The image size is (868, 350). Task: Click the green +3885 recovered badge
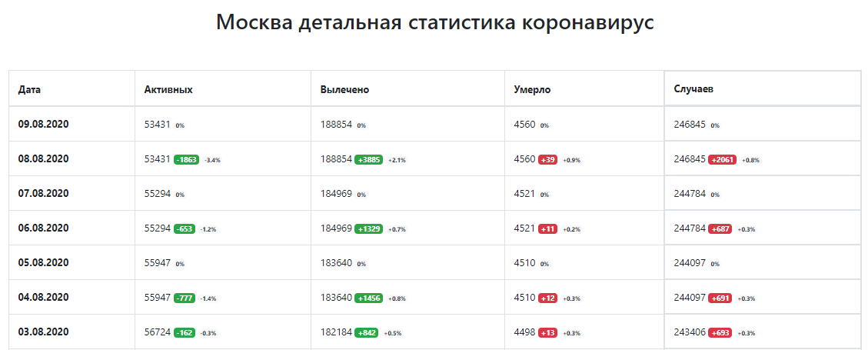(368, 160)
